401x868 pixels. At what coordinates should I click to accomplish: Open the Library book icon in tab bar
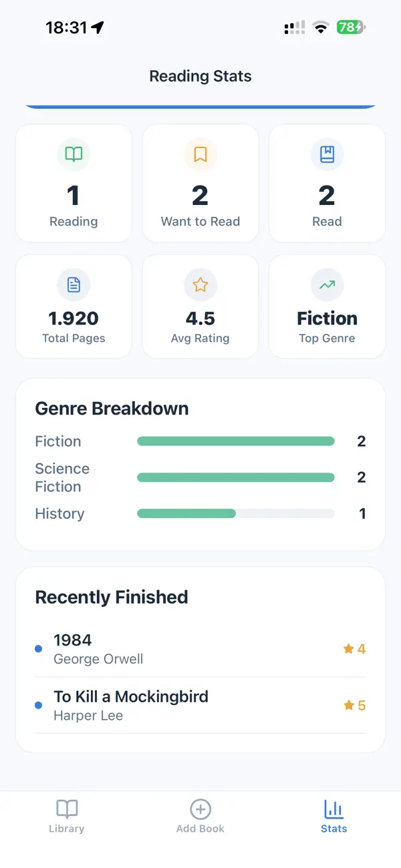(66, 809)
